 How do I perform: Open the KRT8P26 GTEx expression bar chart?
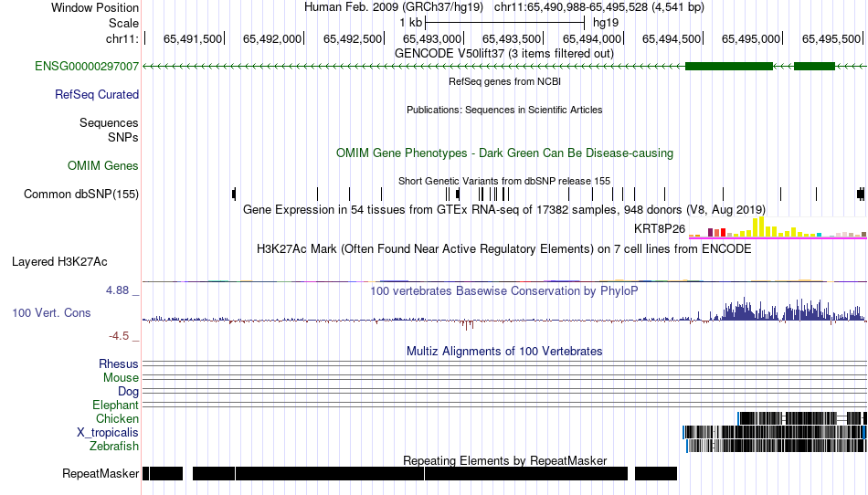[778, 227]
